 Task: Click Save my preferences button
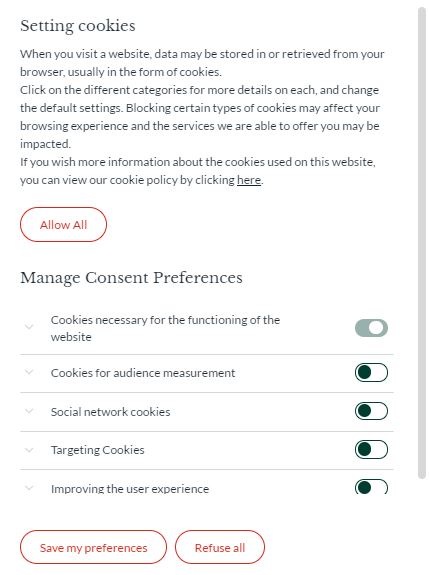(94, 547)
